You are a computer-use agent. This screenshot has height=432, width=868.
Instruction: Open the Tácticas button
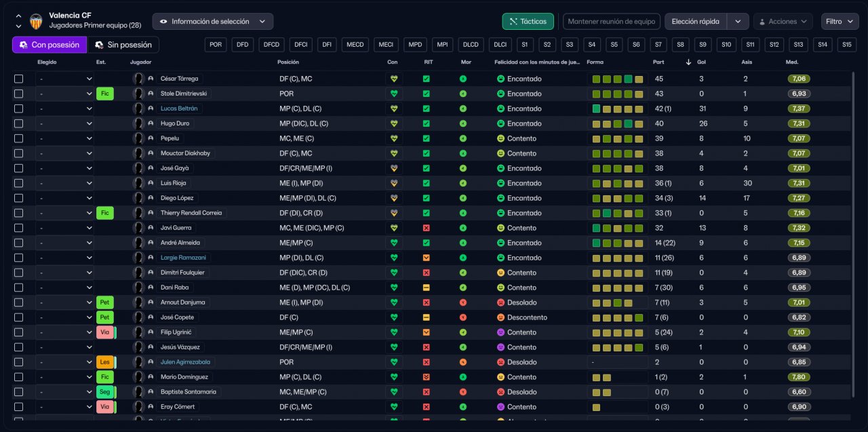[528, 22]
